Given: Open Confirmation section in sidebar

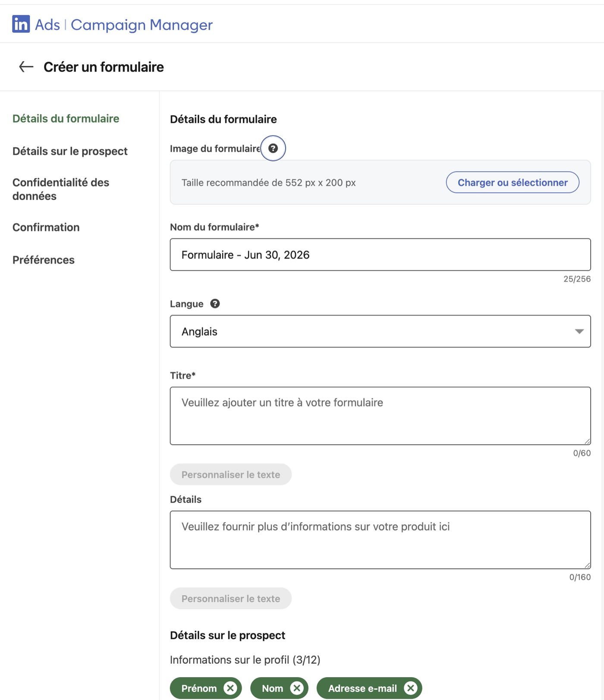Looking at the screenshot, I should click(46, 227).
